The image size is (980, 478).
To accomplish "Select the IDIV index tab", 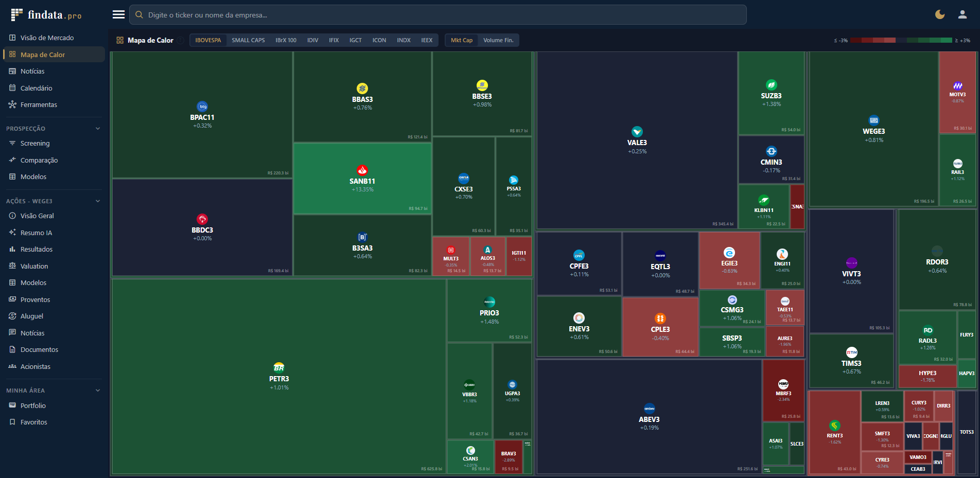I will 312,40.
